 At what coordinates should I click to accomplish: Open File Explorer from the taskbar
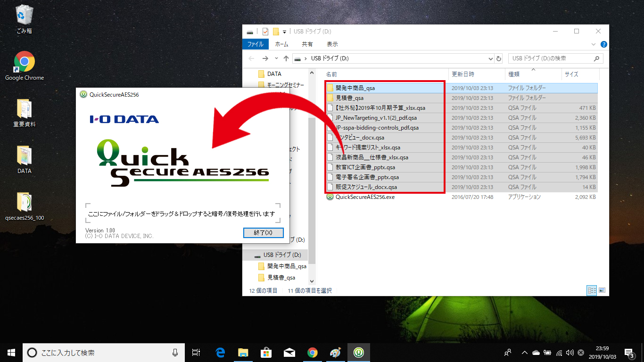coord(243,352)
